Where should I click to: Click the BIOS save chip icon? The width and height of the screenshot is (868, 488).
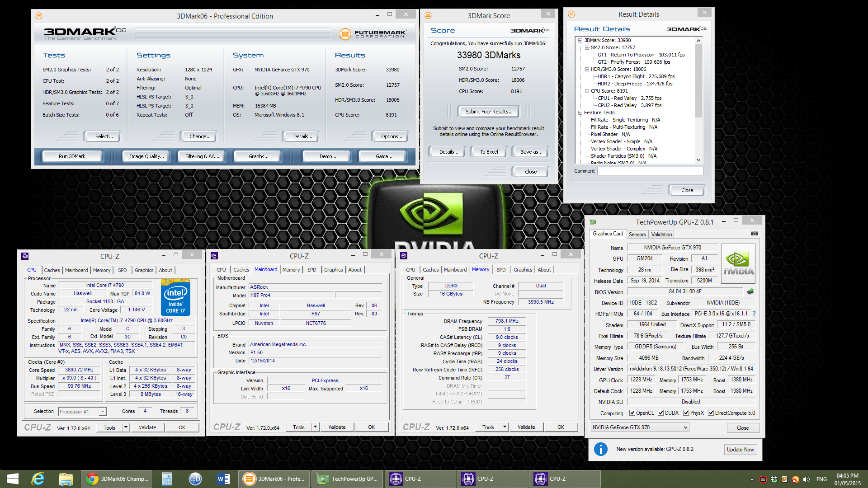pyautogui.click(x=750, y=291)
